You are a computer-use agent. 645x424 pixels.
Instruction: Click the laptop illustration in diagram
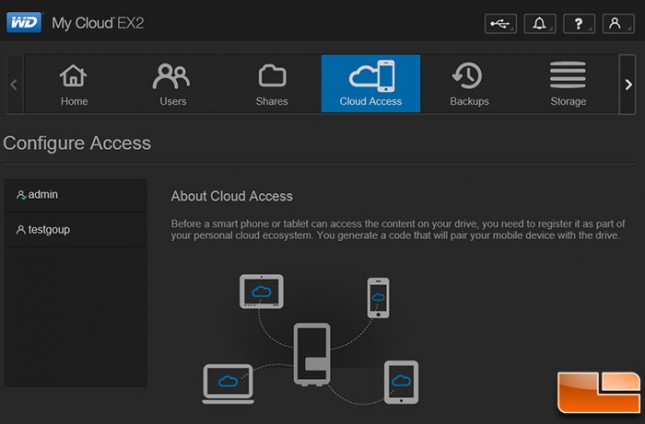228,384
